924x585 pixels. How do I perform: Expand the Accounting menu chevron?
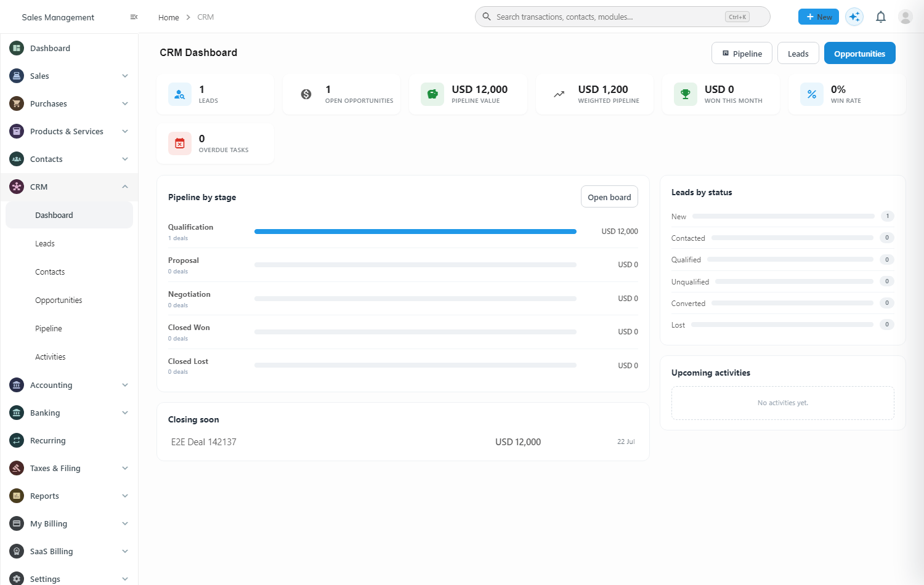125,385
